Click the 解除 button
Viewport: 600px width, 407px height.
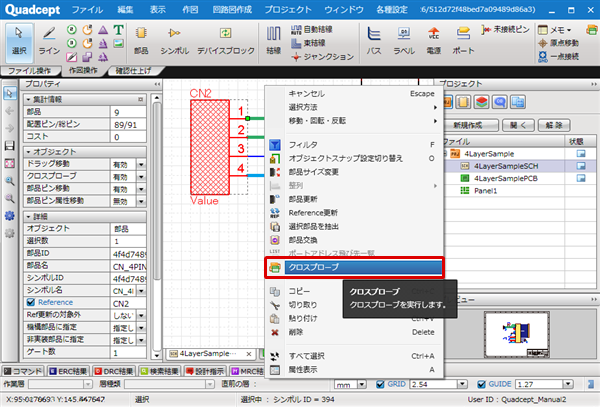click(x=554, y=125)
